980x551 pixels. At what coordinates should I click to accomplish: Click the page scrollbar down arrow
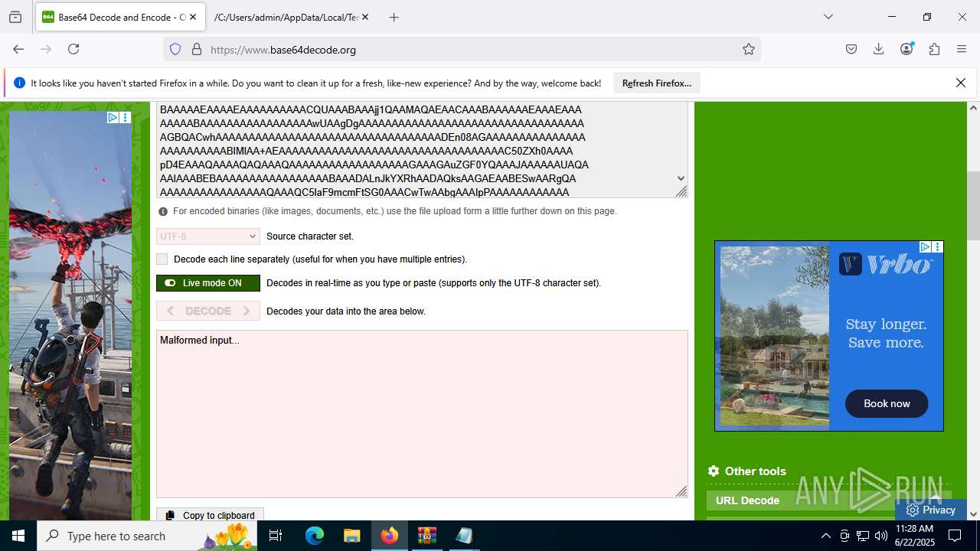973,514
